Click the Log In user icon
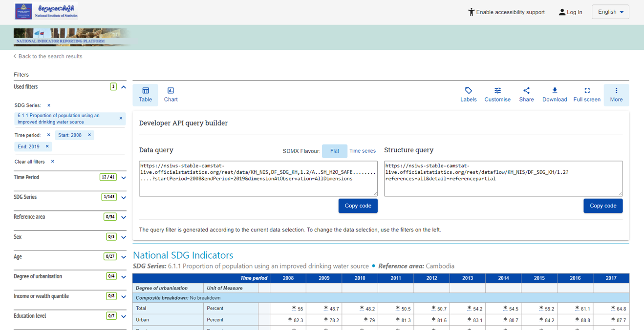Viewport: 644px width, 330px height. tap(562, 12)
